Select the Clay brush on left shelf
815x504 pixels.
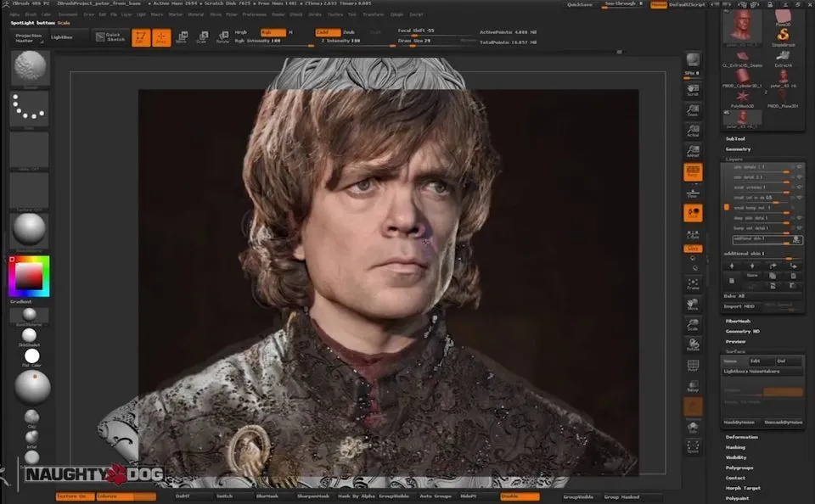click(31, 417)
